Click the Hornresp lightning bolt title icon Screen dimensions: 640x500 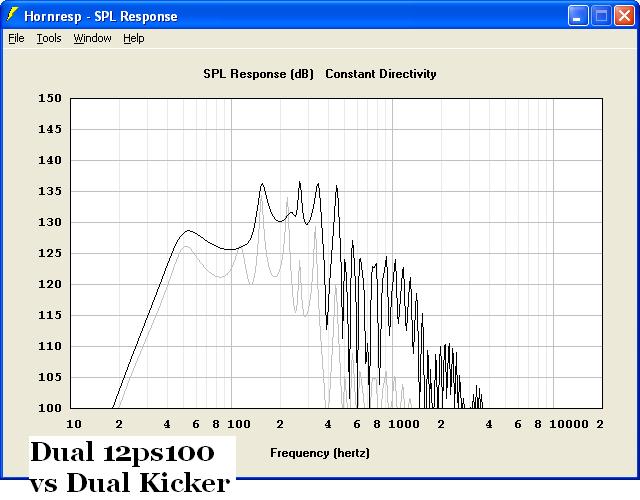point(13,15)
